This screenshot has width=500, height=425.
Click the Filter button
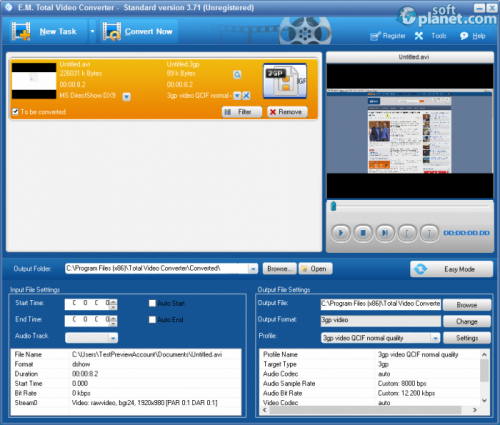click(242, 112)
